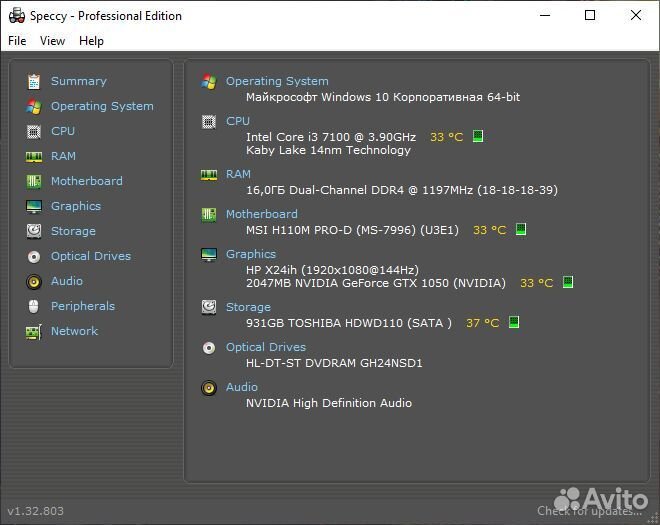Click the Graphics heading link in main panel
This screenshot has width=660, height=525.
tap(251, 254)
